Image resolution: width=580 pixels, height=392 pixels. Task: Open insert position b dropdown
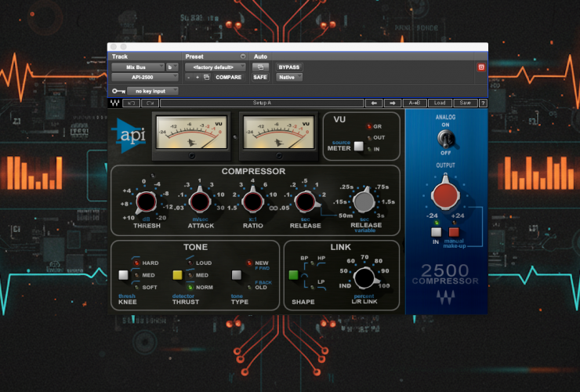click(x=172, y=67)
